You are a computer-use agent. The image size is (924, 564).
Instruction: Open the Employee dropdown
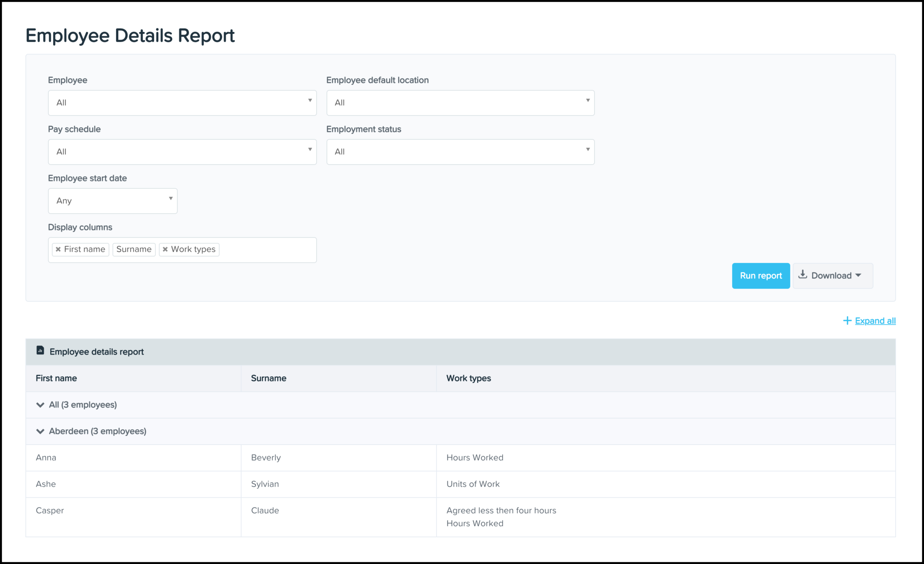182,103
